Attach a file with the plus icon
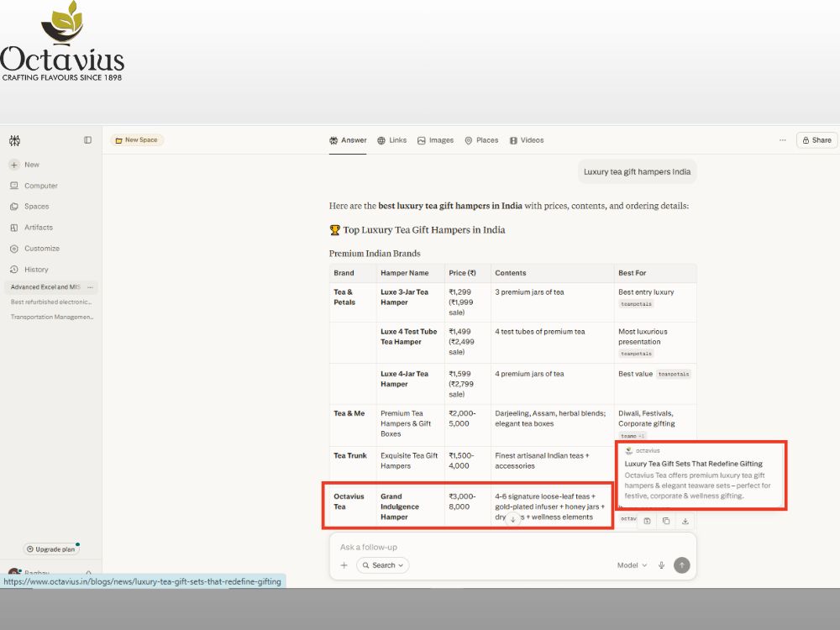The height and width of the screenshot is (630, 840). click(344, 565)
